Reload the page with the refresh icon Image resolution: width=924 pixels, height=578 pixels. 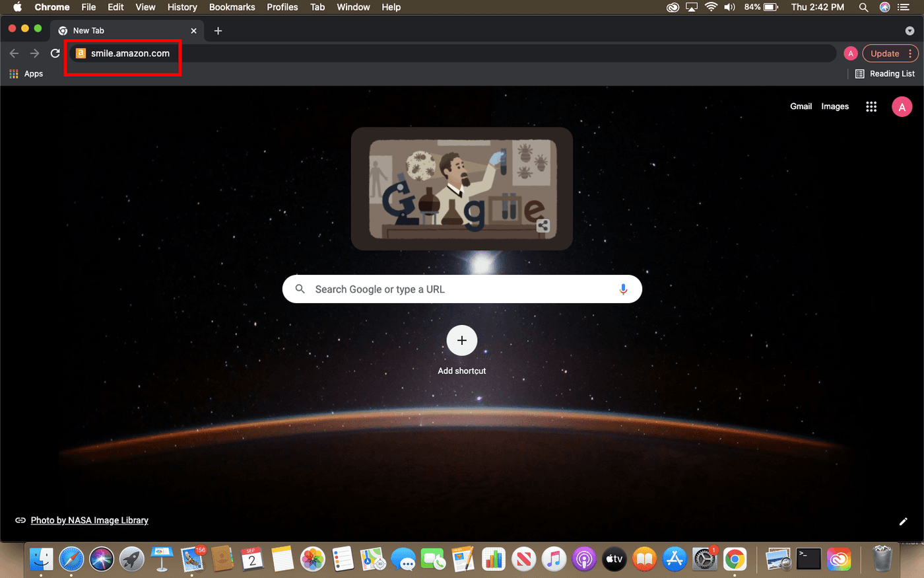55,54
